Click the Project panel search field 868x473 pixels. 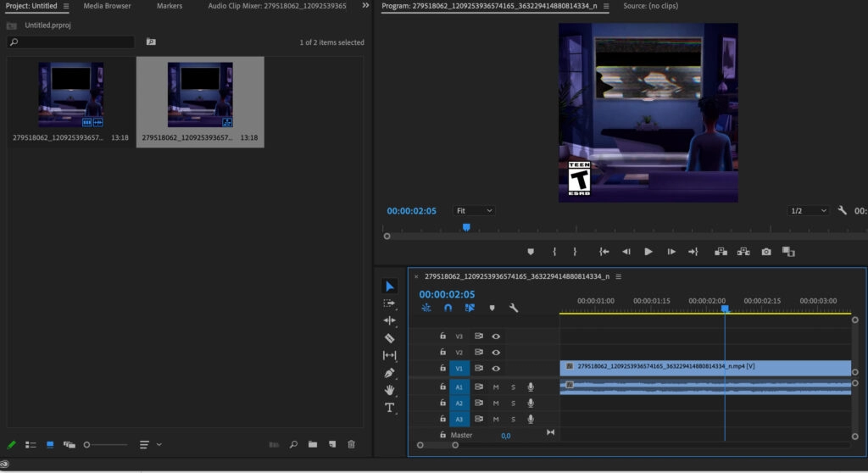[x=72, y=42]
